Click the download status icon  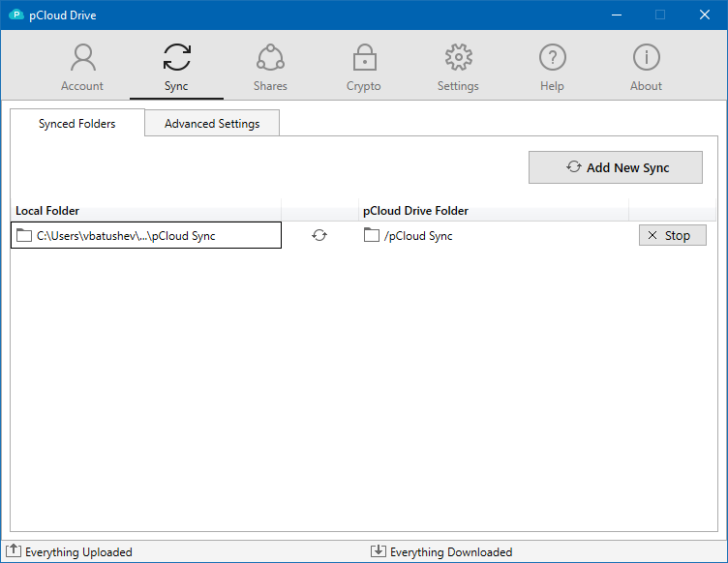[x=379, y=550]
